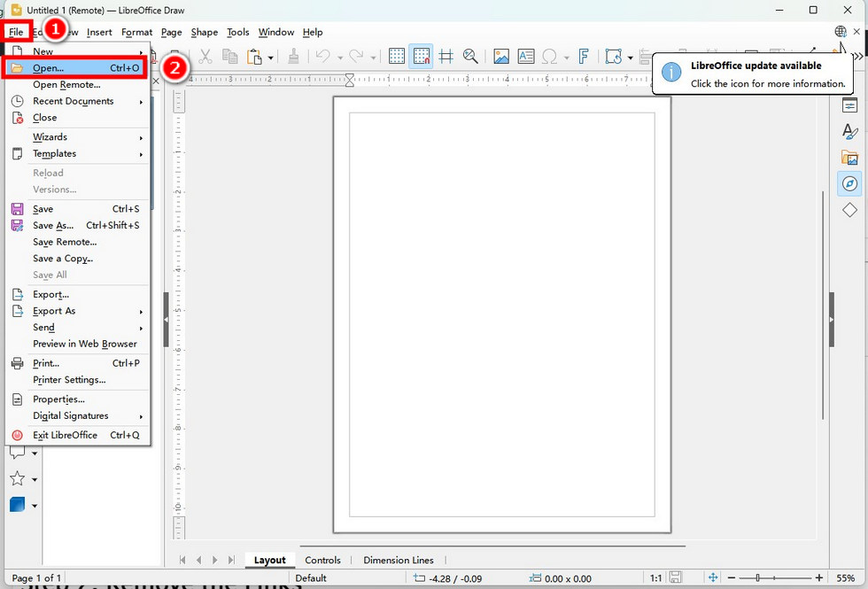Toggle Helplines While Moving
This screenshot has width=868, height=589.
tap(446, 57)
